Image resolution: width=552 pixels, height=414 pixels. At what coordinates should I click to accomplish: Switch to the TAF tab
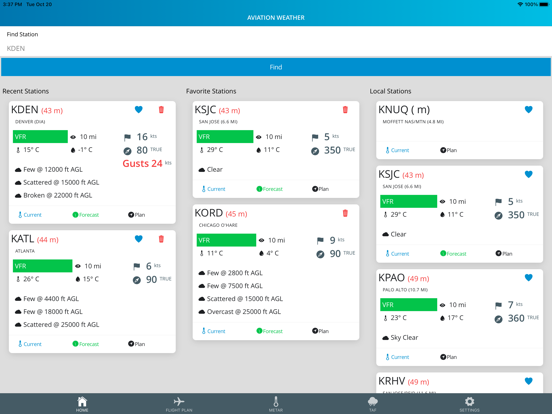[372, 404]
